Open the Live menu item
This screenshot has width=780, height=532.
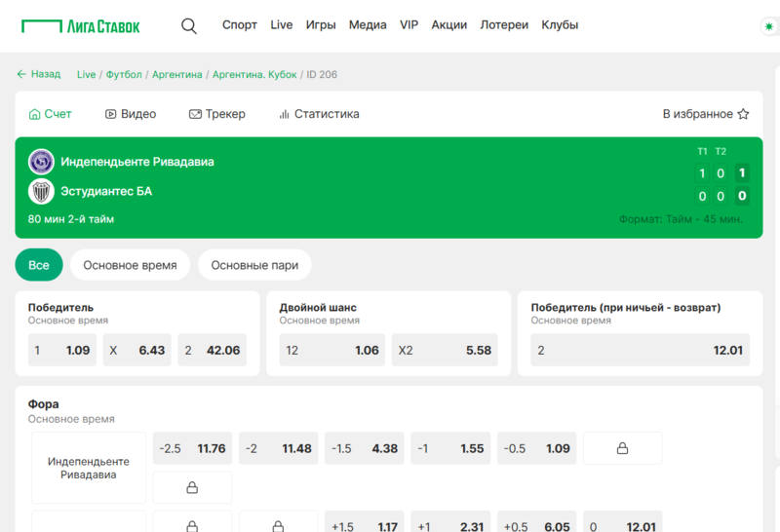click(281, 25)
